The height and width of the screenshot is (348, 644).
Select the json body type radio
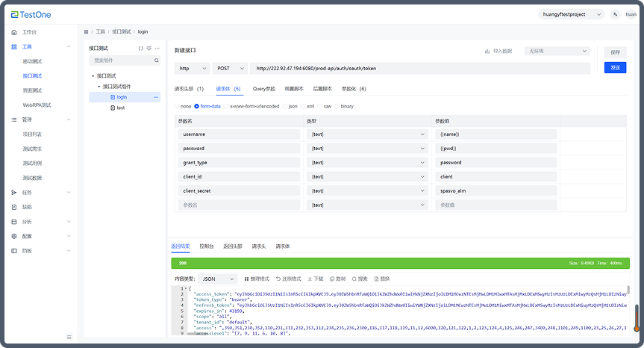(285, 106)
